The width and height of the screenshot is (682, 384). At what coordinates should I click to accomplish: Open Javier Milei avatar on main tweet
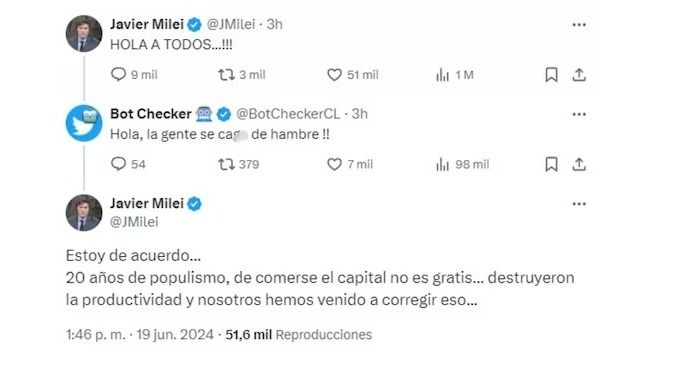(84, 213)
